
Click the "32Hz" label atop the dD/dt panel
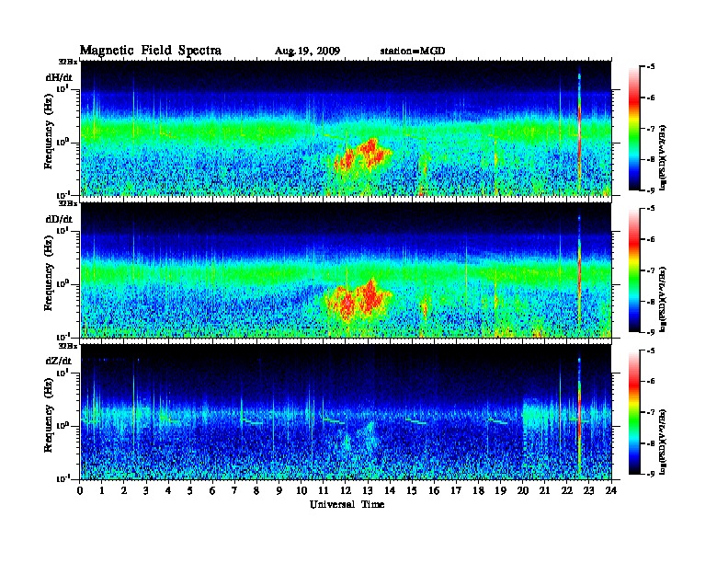68,203
